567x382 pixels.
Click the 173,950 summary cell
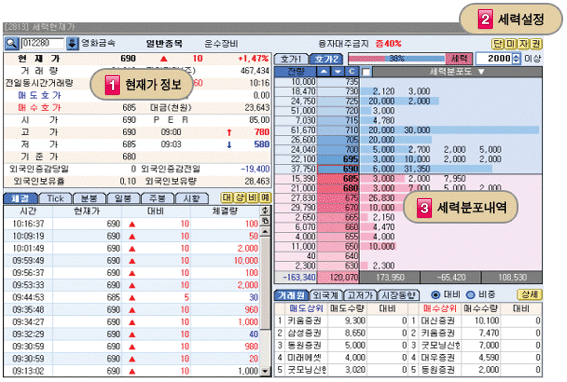point(390,277)
